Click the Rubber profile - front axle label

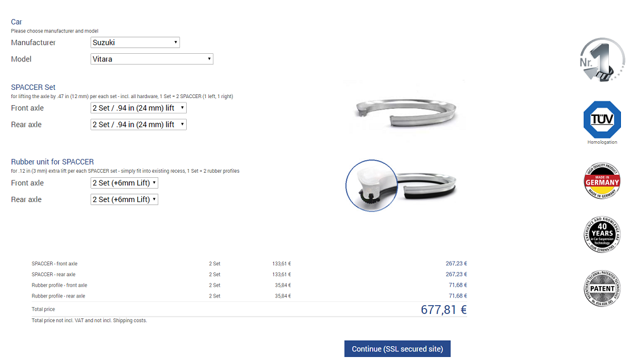pyautogui.click(x=60, y=286)
